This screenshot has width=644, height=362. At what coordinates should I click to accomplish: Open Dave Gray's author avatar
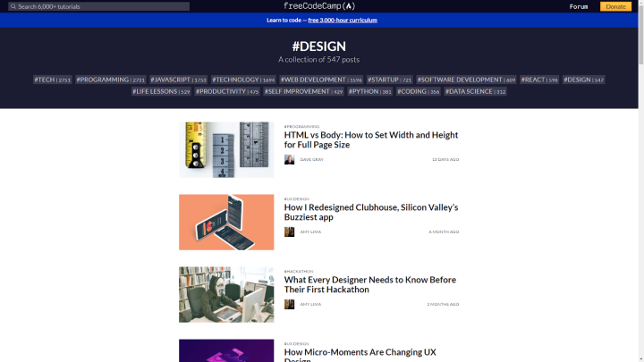[x=289, y=160]
